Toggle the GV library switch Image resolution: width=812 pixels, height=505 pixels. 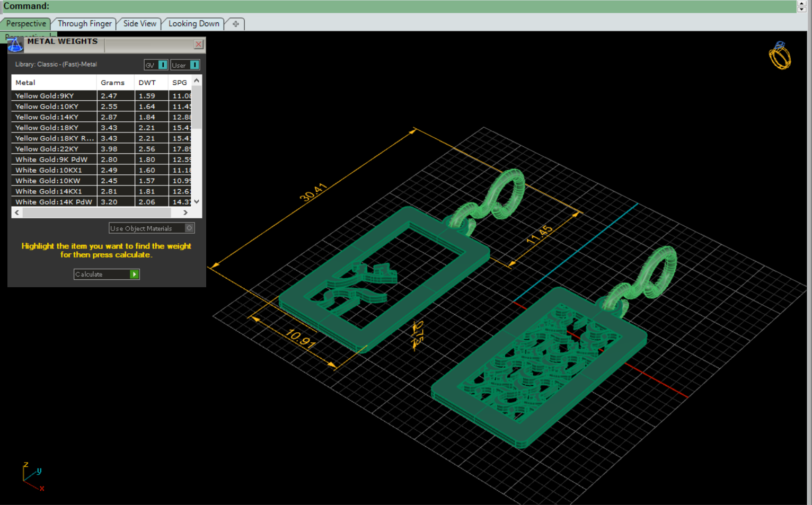(162, 65)
